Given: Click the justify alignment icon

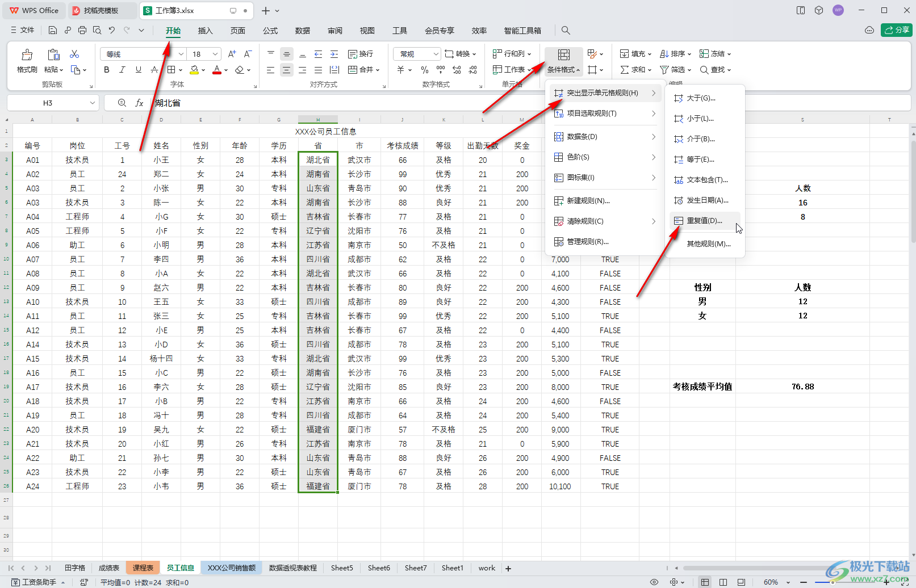Looking at the screenshot, I should 319,70.
